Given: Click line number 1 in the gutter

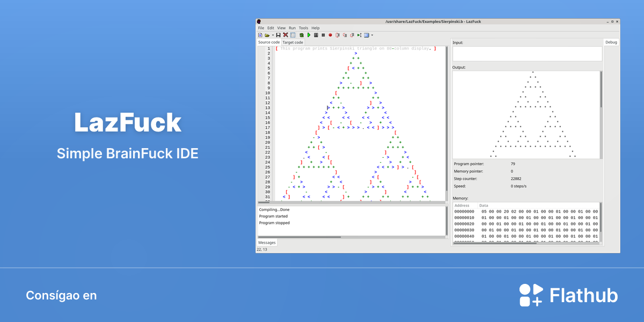Looking at the screenshot, I should click(268, 48).
